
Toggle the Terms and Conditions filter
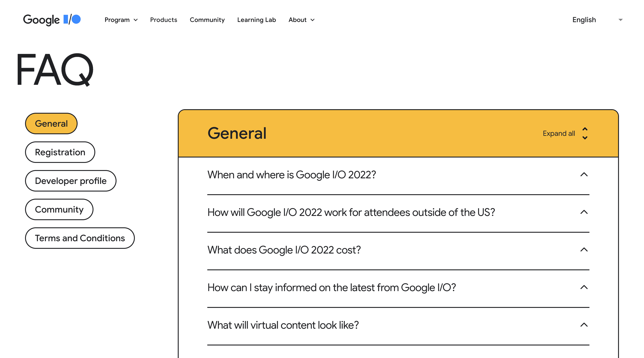pos(79,238)
